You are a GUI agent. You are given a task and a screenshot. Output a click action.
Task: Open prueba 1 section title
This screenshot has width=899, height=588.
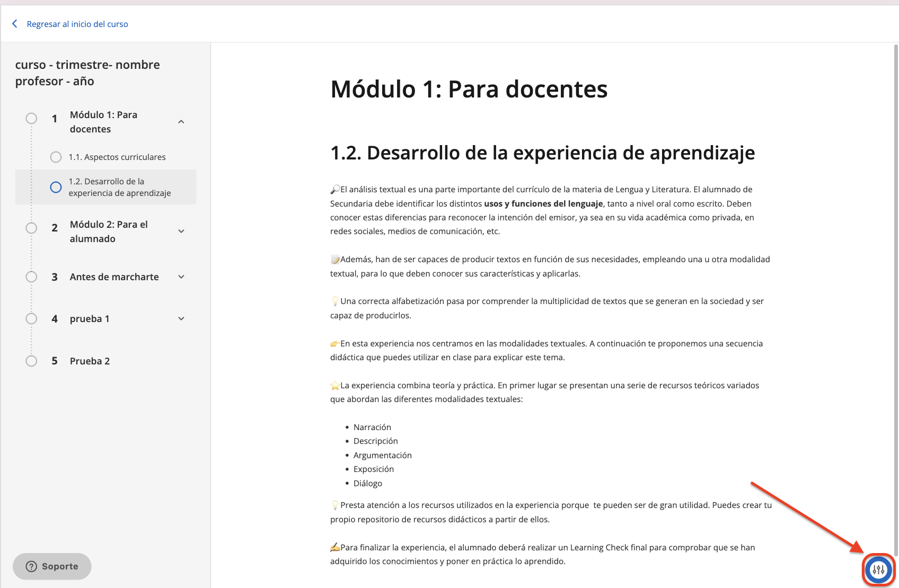[x=90, y=318]
